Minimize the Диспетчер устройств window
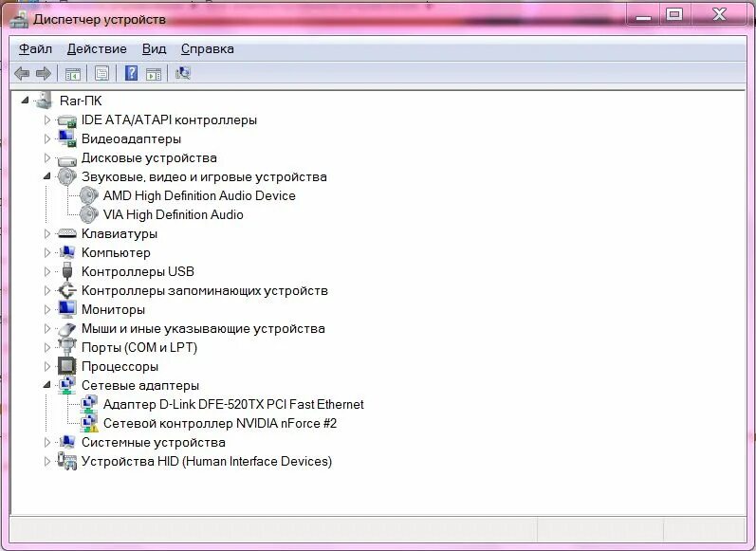 click(643, 15)
